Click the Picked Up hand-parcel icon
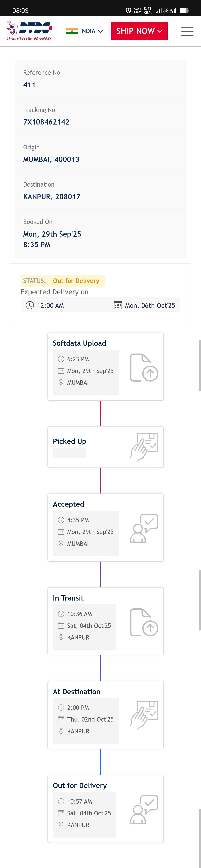Screen dimensions: 201x868 click(x=144, y=447)
